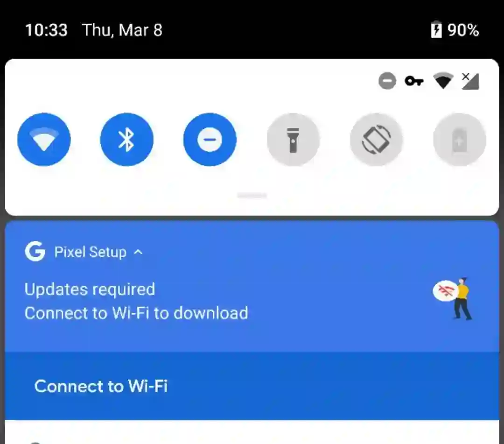Collapse the Pixel Setup notification chevron
504x444 pixels.
click(x=138, y=252)
